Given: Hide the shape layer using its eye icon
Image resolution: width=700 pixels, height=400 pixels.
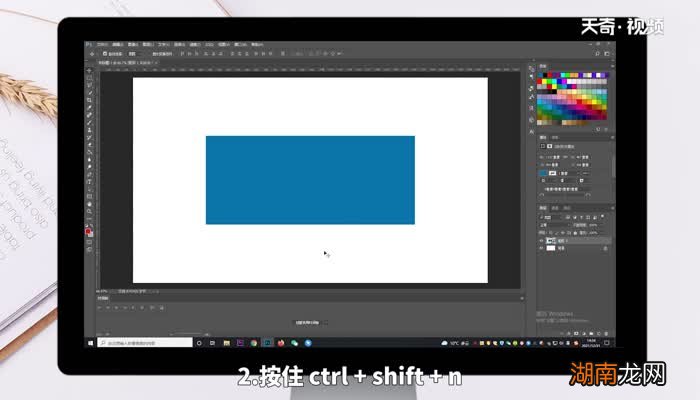Looking at the screenshot, I should [542, 241].
